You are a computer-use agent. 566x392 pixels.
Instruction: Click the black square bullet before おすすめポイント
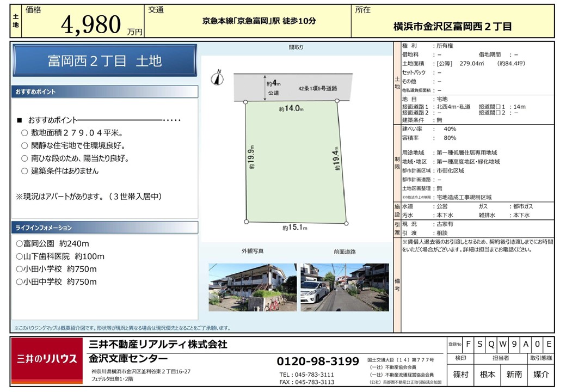pyautogui.click(x=19, y=120)
